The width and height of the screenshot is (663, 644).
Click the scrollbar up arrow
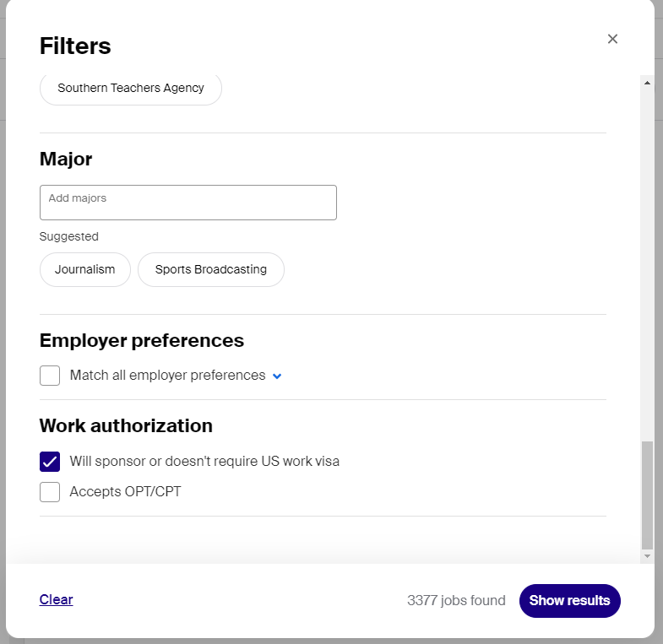[x=647, y=83]
